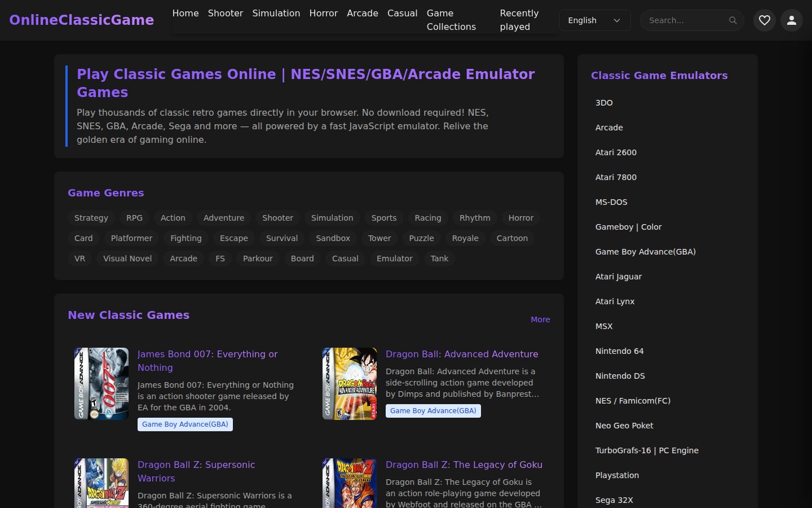Open the Shooter menu item
Screen dimensions: 812x508
click(x=226, y=13)
